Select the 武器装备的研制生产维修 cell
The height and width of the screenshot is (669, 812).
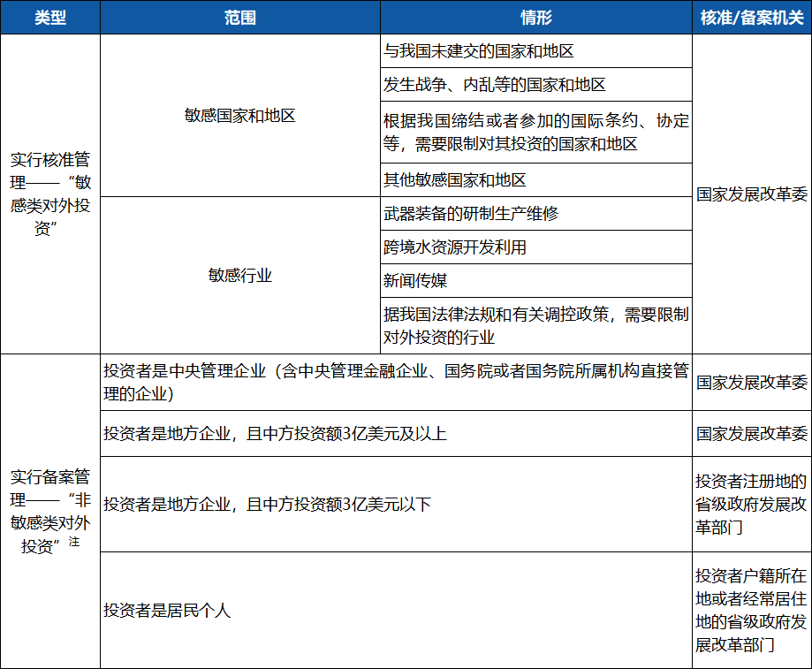point(536,213)
